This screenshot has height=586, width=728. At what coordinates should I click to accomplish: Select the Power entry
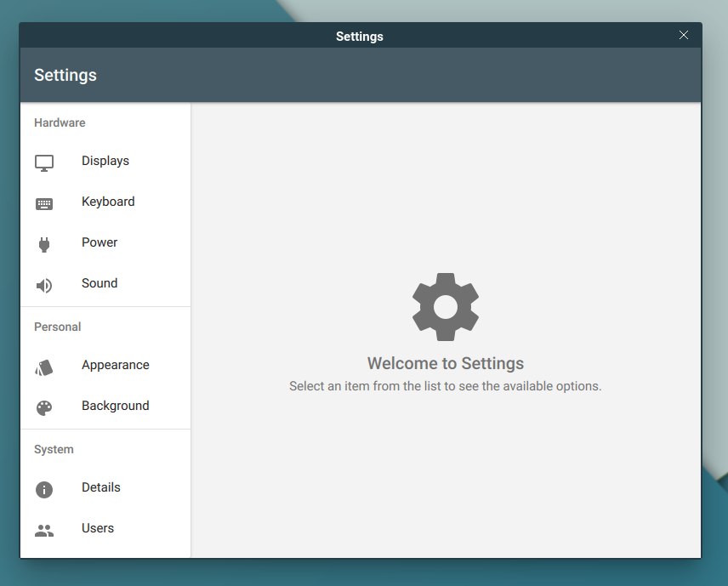pyautogui.click(x=105, y=243)
